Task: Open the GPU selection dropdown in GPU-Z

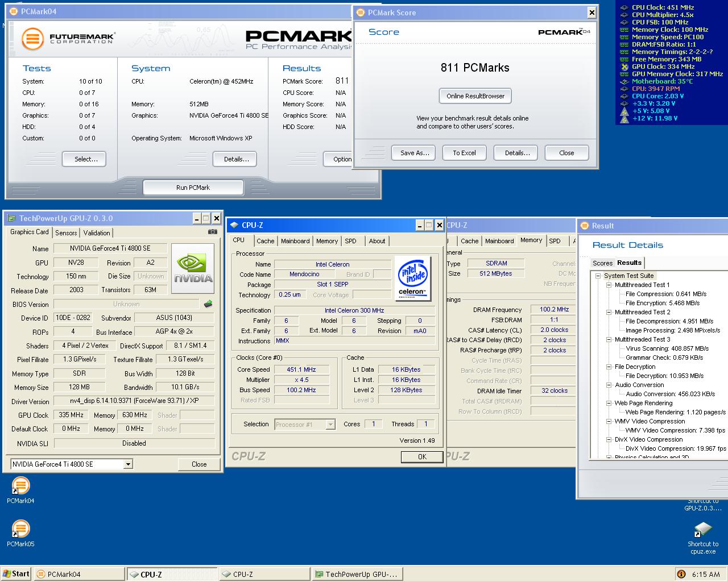Action: click(x=128, y=464)
